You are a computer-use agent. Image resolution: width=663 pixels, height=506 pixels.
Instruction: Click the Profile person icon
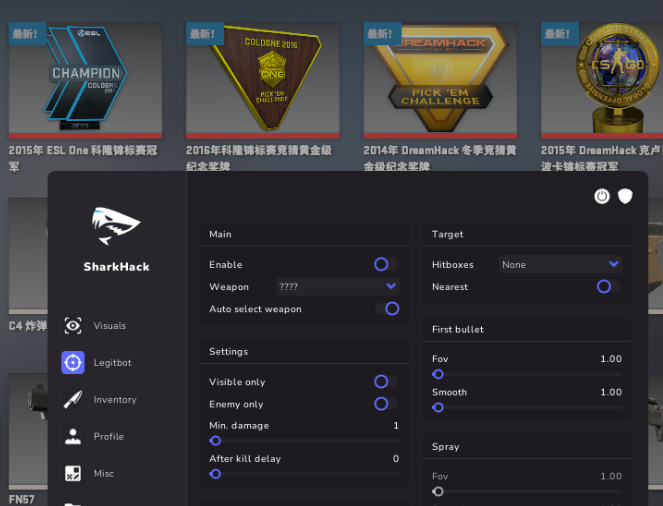coord(73,436)
